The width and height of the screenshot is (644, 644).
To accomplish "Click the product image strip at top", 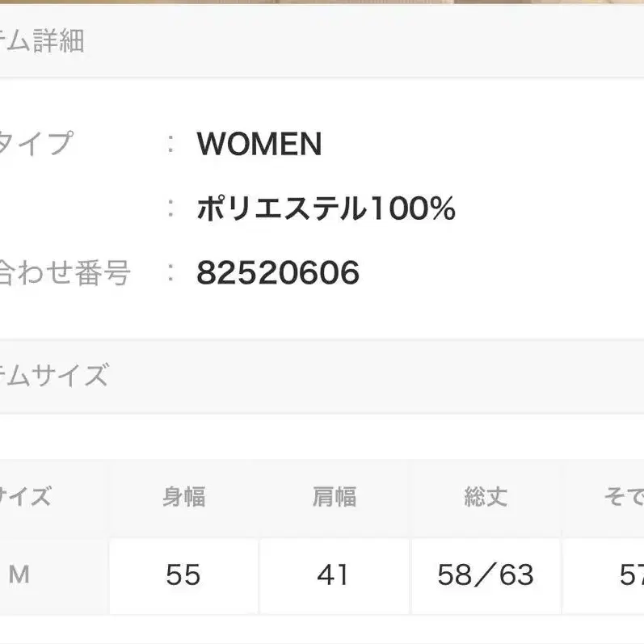I will (x=322, y=2).
